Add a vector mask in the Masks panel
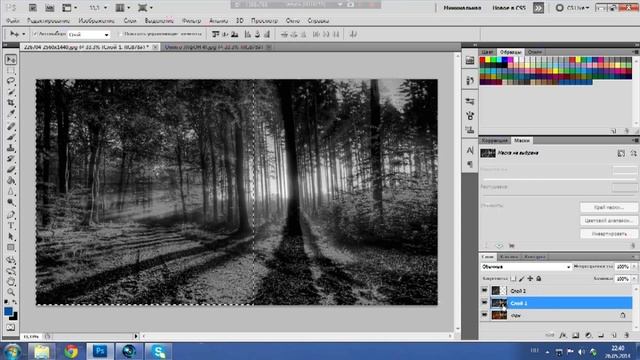The width and height of the screenshot is (640, 360). click(634, 153)
